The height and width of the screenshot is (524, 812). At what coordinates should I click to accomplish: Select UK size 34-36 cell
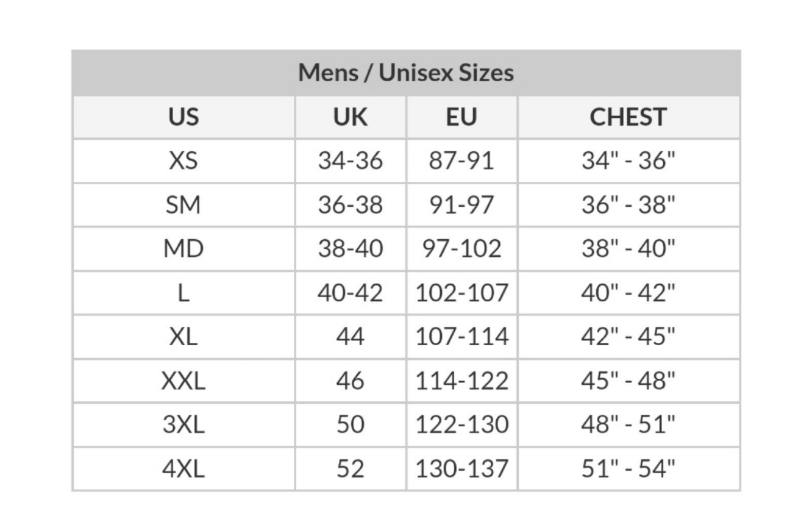click(350, 161)
